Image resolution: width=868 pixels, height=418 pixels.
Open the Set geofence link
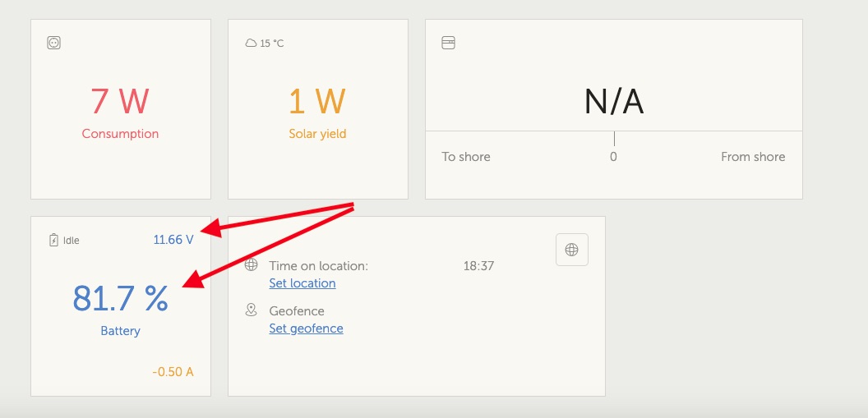pyautogui.click(x=306, y=328)
